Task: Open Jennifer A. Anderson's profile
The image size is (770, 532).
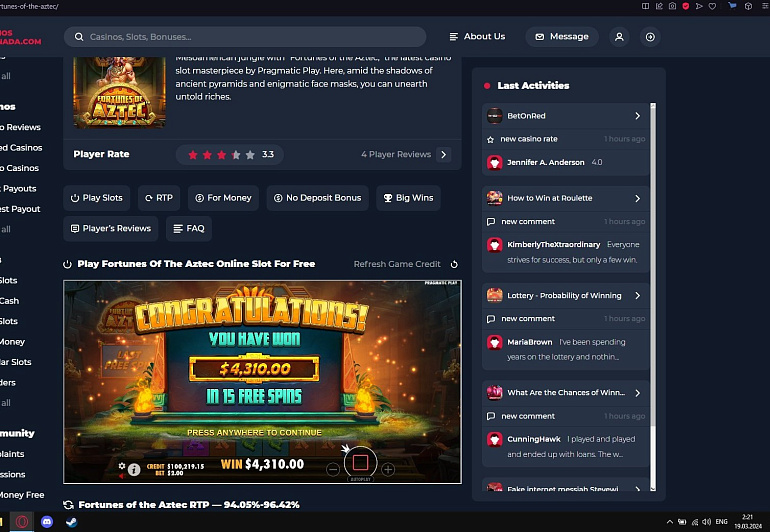Action: 546,162
